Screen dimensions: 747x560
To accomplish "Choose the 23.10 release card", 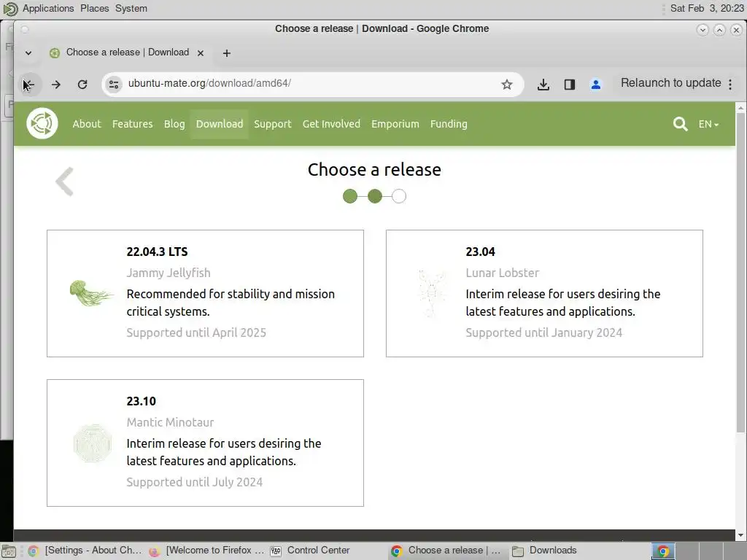I will pos(205,443).
